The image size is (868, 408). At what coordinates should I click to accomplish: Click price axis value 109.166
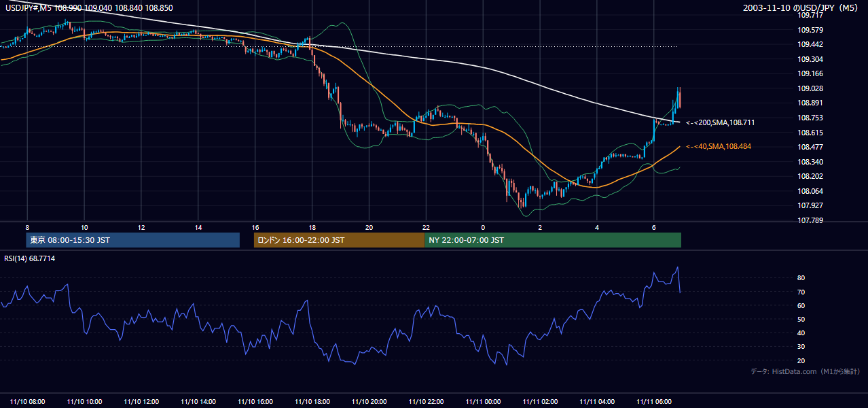point(811,73)
